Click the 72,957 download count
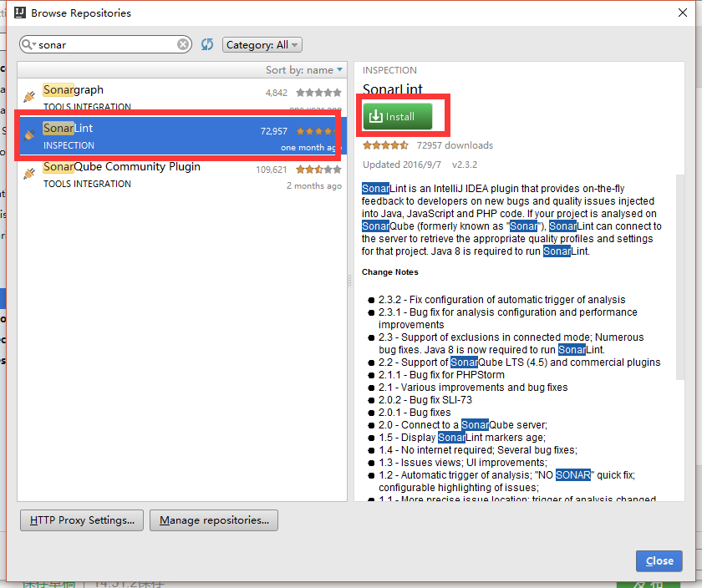This screenshot has height=588, width=702. (274, 132)
